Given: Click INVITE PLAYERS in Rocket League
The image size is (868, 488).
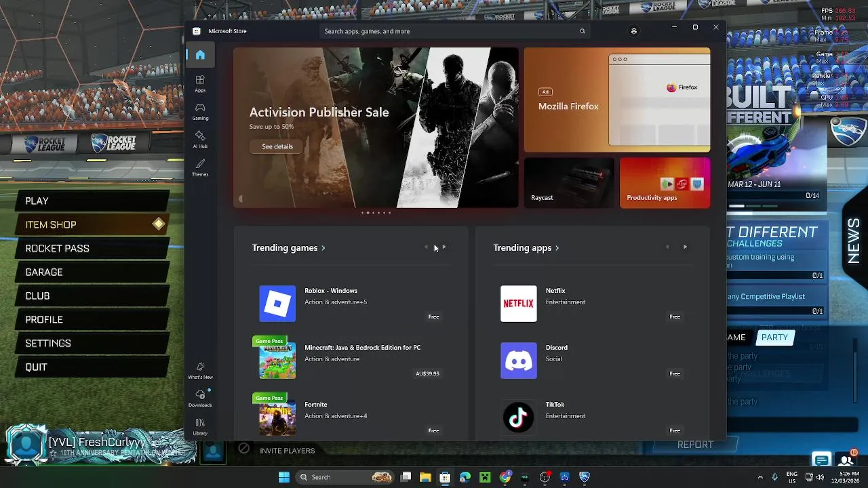Looking at the screenshot, I should [288, 451].
